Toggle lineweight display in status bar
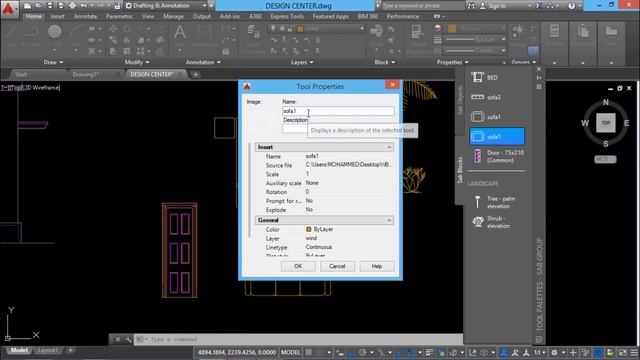Image resolution: width=640 pixels, height=360 pixels. click(x=429, y=352)
